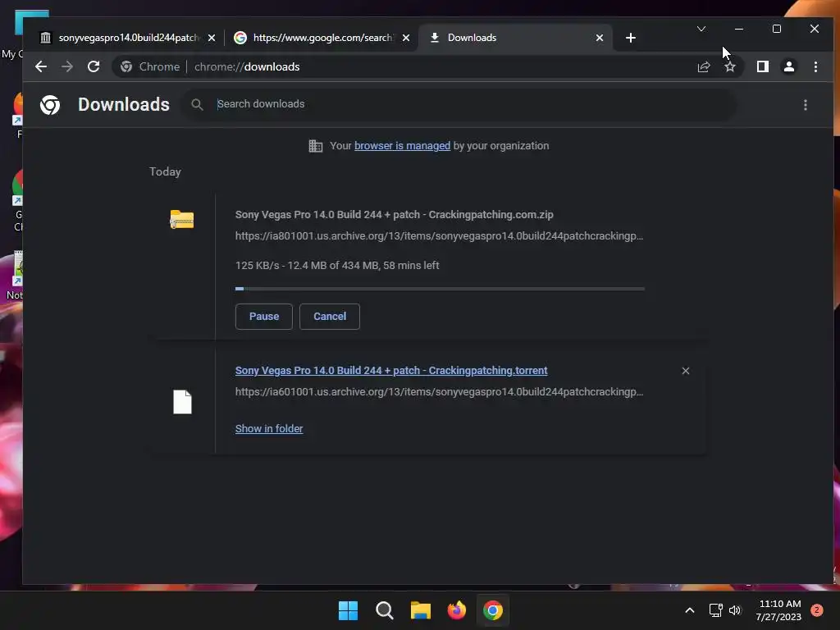Share this page via share icon
The image size is (840, 630).
[x=703, y=66]
